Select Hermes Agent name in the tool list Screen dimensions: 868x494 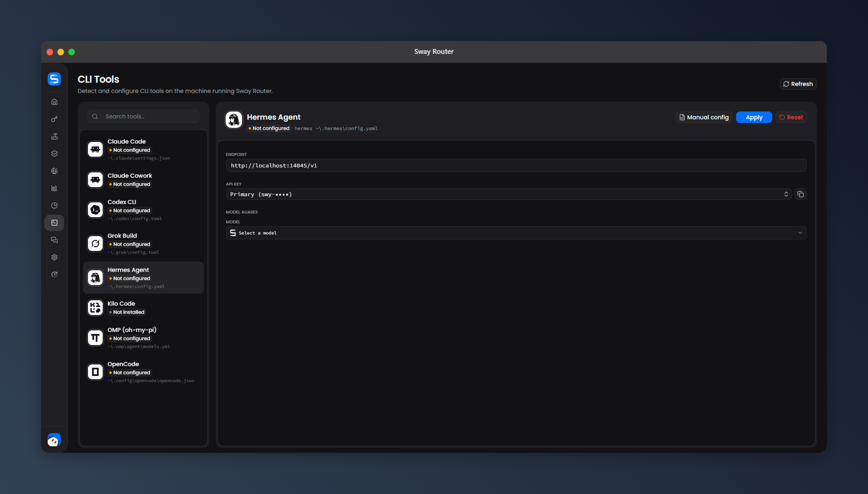(x=128, y=270)
